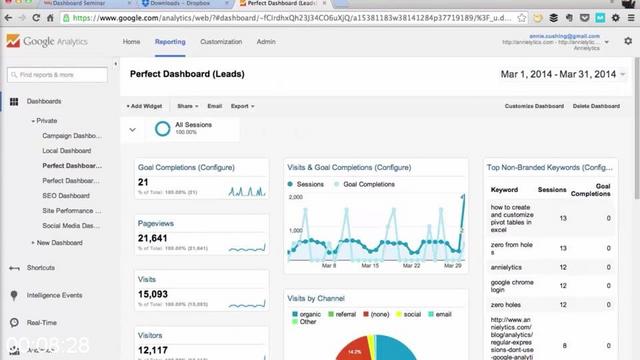Screen dimensions: 640x360
Task: Open settings gear in Analytics header
Action: pyautogui.click(x=628, y=41)
